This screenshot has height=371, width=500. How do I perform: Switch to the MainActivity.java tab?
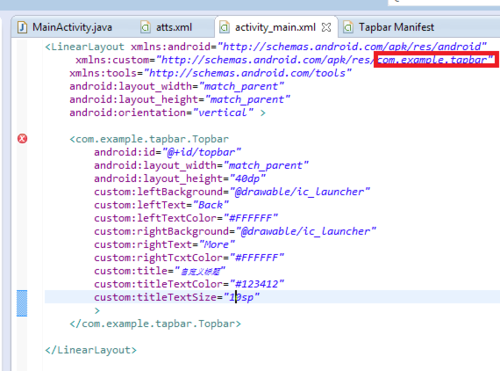65,27
